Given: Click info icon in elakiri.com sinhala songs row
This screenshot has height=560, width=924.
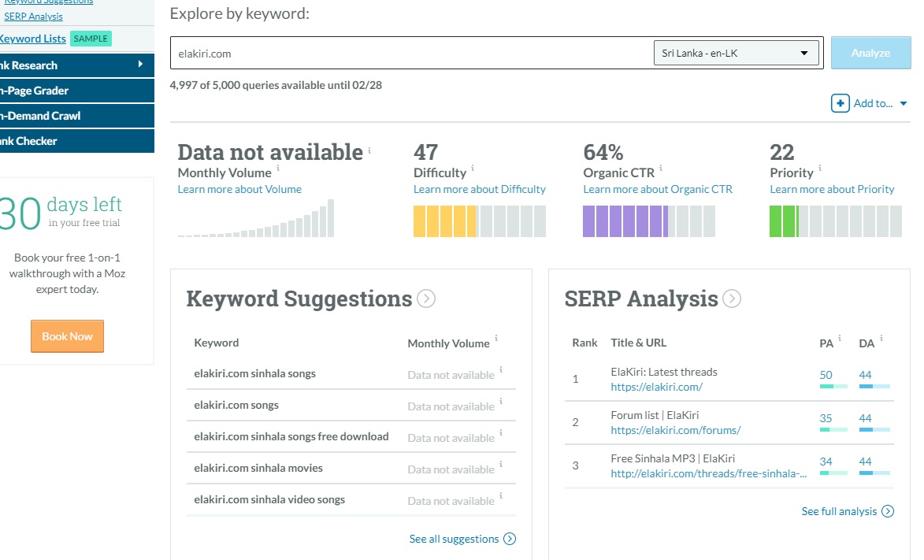Looking at the screenshot, I should [x=501, y=369].
